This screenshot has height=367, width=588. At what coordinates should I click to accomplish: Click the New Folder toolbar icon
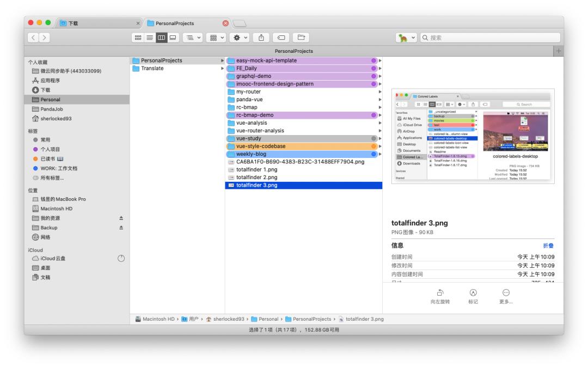tap(300, 38)
